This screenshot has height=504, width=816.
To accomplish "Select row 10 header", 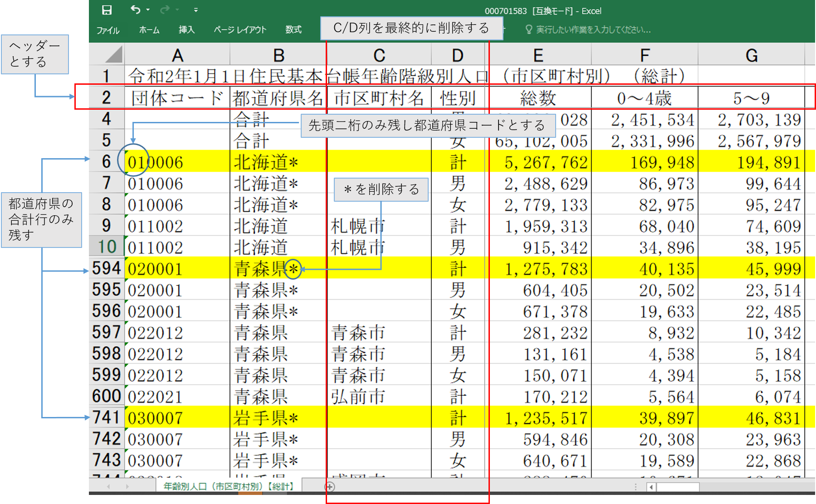I will [107, 247].
